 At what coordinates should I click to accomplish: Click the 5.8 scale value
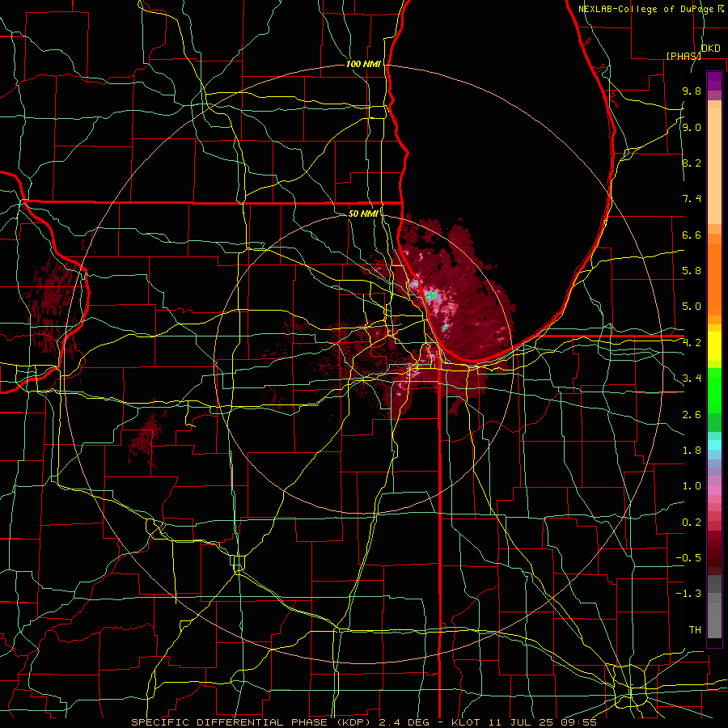pos(692,271)
